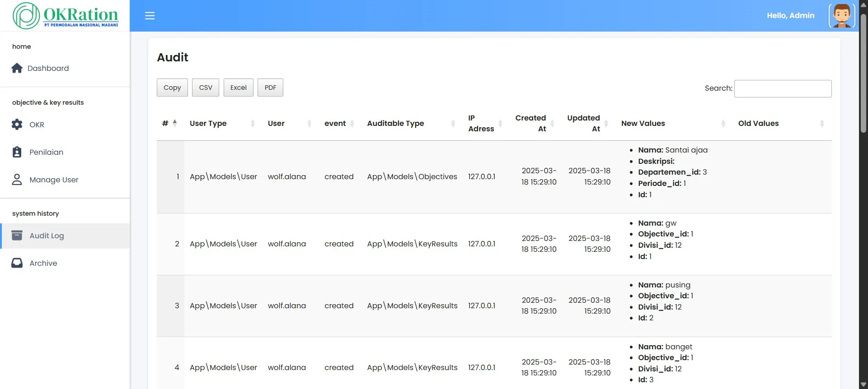This screenshot has height=389, width=868.
Task: Export the table to Excel
Action: pos(239,88)
